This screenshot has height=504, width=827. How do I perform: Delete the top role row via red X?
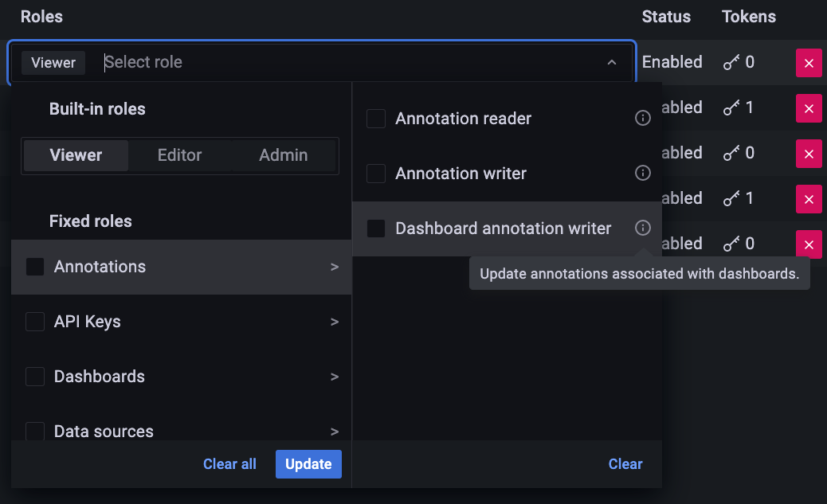(x=809, y=62)
